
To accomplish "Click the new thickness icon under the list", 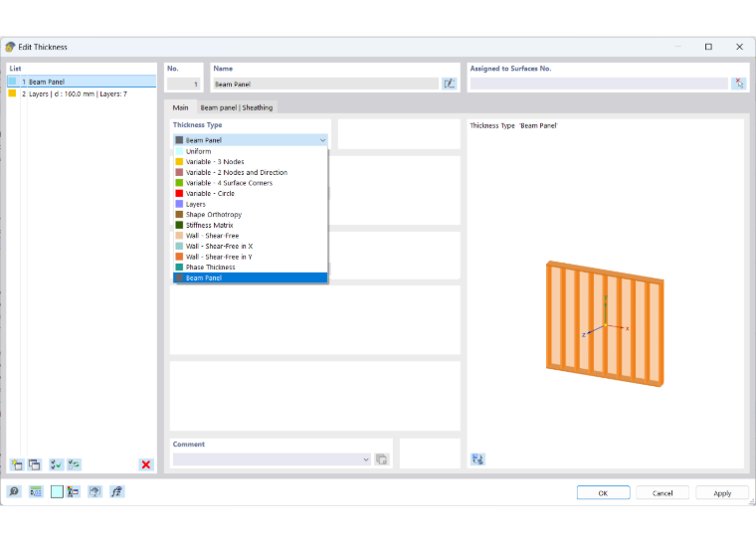I will [x=17, y=464].
